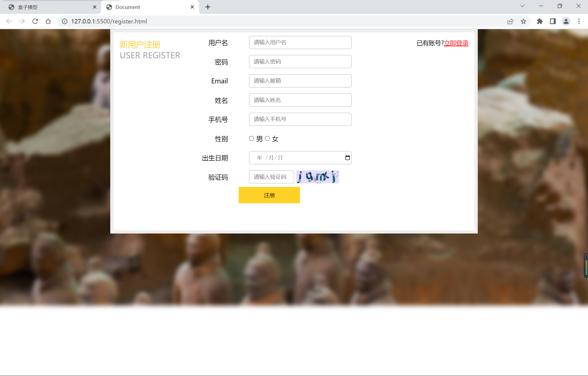This screenshot has height=376, width=588.
Task: Open Chrome three-dot menu
Action: pos(579,21)
